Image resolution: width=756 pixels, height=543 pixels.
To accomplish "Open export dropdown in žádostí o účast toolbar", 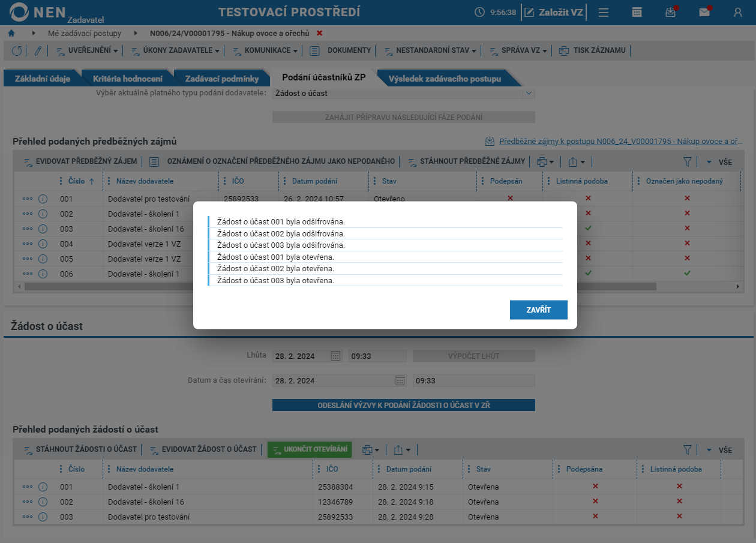I will (402, 449).
